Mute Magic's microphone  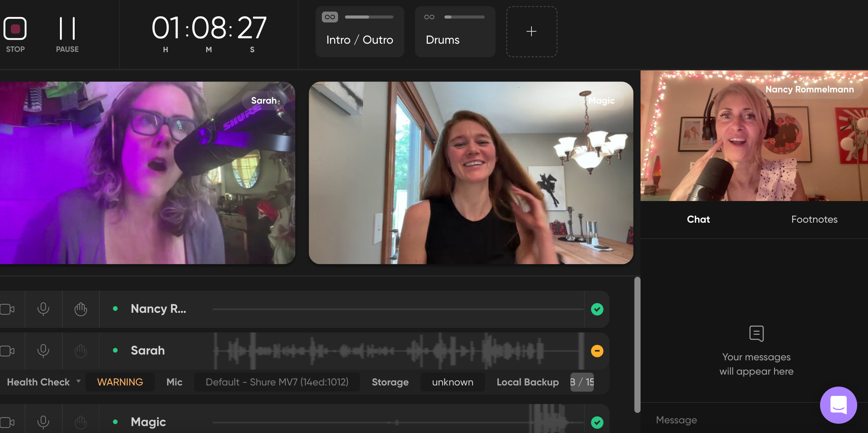click(43, 422)
